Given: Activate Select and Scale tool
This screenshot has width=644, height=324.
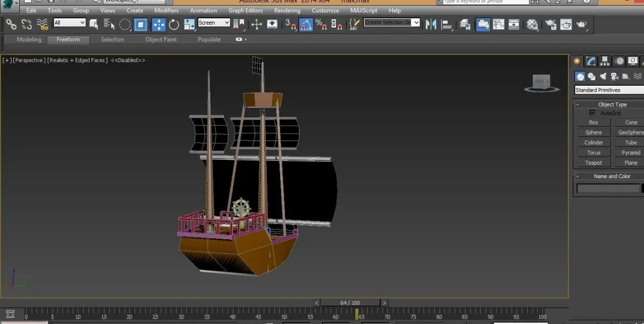Looking at the screenshot, I should tap(189, 24).
